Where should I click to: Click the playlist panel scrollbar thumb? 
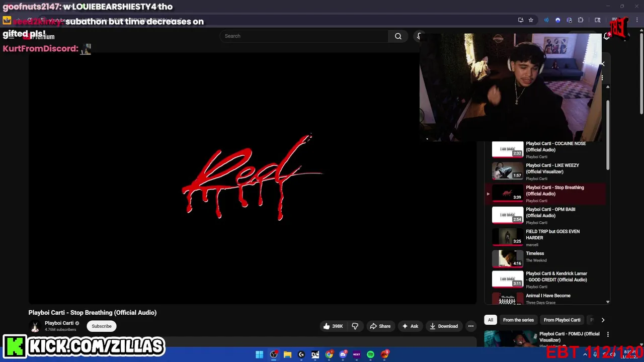[x=608, y=135]
